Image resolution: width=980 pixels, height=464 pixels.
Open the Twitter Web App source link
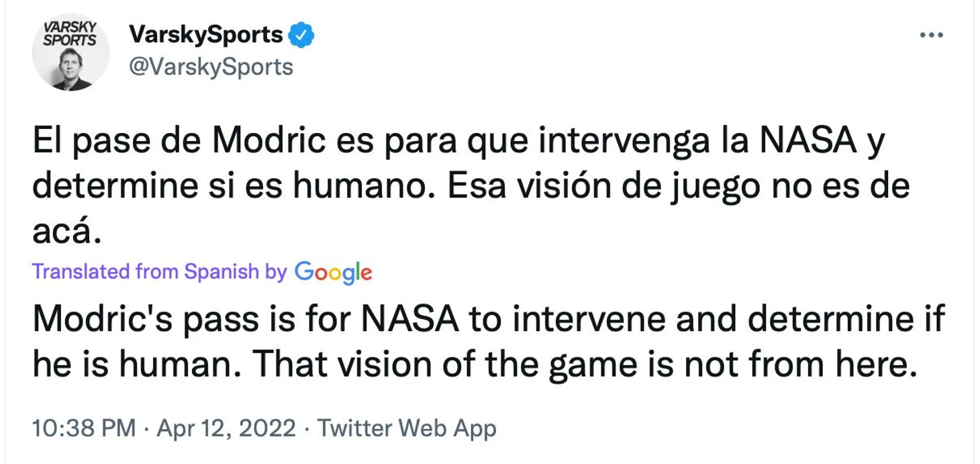click(407, 428)
